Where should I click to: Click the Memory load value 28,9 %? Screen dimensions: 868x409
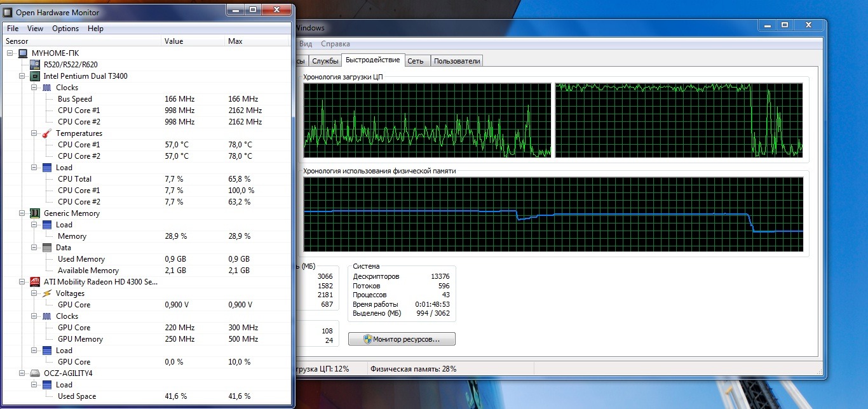coord(176,236)
